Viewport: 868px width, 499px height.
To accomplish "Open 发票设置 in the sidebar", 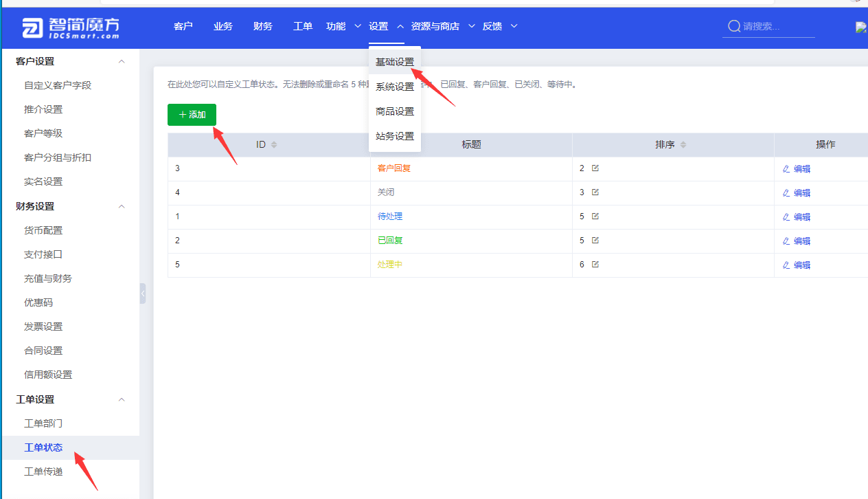I will click(43, 326).
